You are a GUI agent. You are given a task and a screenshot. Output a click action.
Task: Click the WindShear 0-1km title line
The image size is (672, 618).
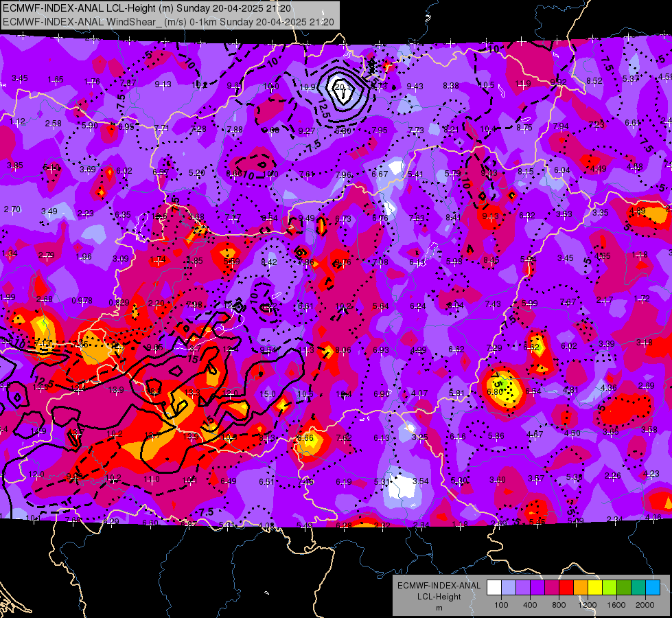click(x=168, y=22)
